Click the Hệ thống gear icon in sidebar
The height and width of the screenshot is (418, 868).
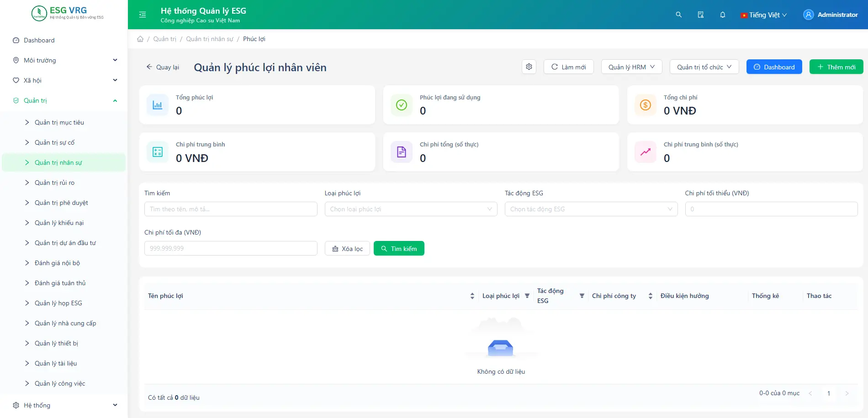pos(16,405)
